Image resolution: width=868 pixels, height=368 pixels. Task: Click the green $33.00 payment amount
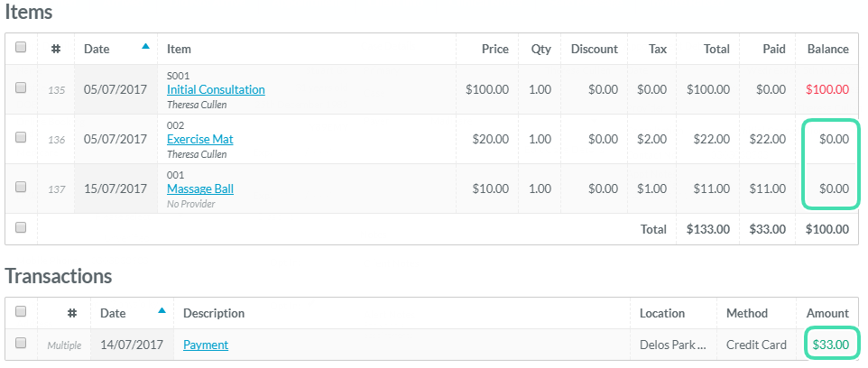[x=830, y=345]
